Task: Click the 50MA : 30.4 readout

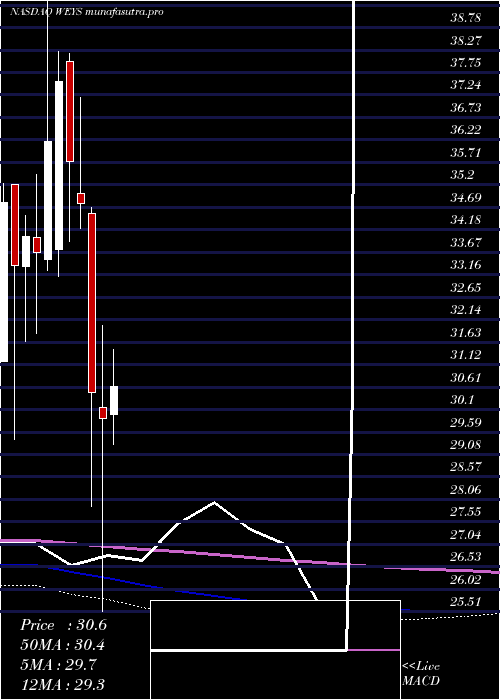Action: point(63,645)
